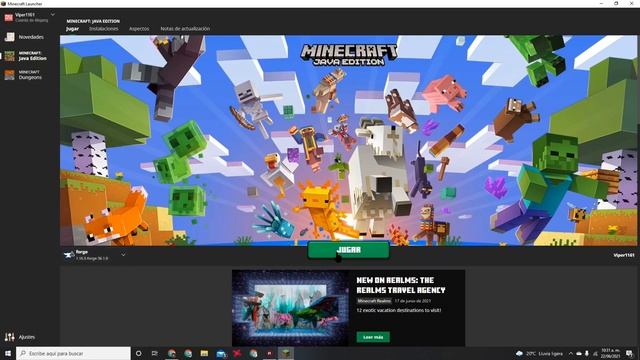
Task: Open File Explorer from the taskbar
Action: click(x=204, y=353)
